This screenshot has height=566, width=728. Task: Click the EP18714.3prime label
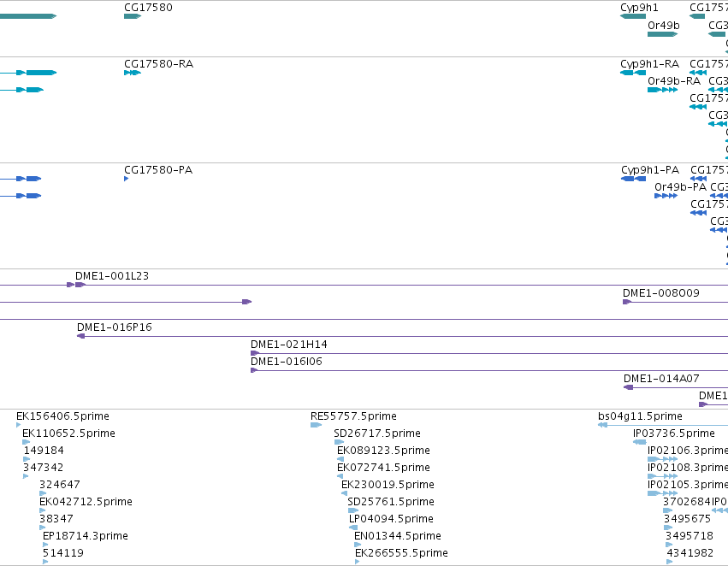[85, 536]
